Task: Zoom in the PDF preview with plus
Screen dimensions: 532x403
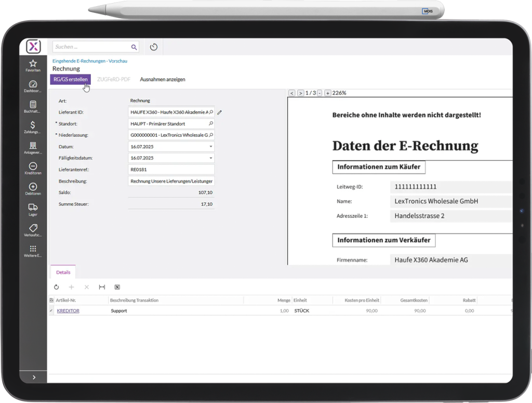Action: [327, 93]
